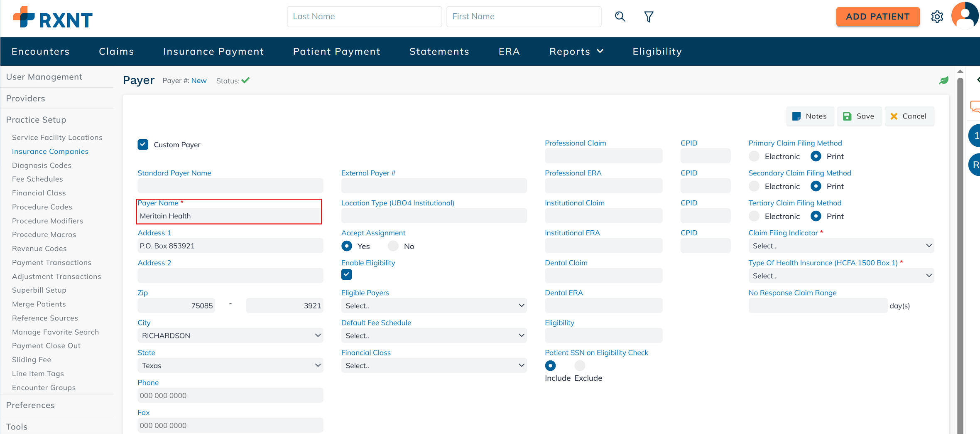Click the Notes button
The width and height of the screenshot is (980, 434).
tap(809, 116)
